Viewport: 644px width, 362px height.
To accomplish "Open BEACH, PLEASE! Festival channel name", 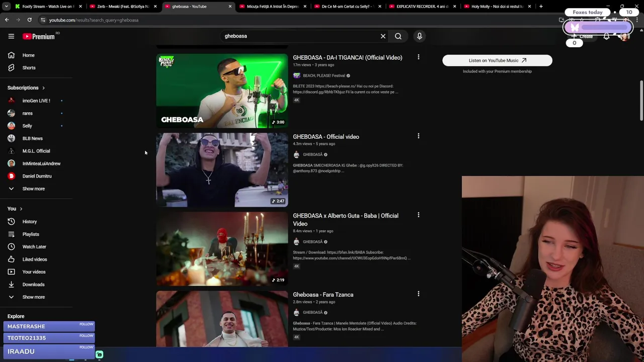I will click(324, 76).
